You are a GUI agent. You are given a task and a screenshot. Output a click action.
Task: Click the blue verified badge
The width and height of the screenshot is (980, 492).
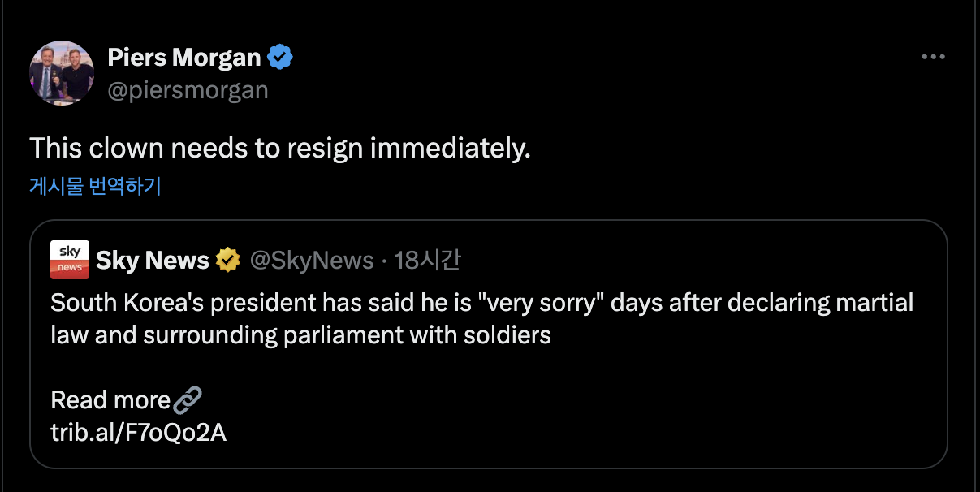coord(280,58)
